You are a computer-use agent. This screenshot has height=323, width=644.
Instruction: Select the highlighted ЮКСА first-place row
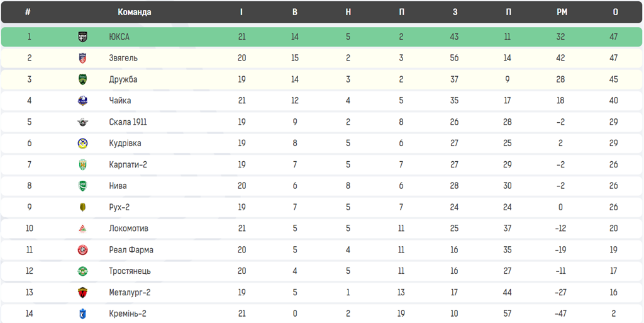pos(321,37)
